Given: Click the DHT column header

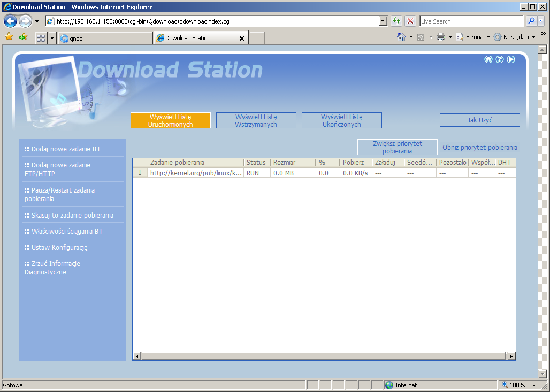Looking at the screenshot, I should click(x=505, y=163).
